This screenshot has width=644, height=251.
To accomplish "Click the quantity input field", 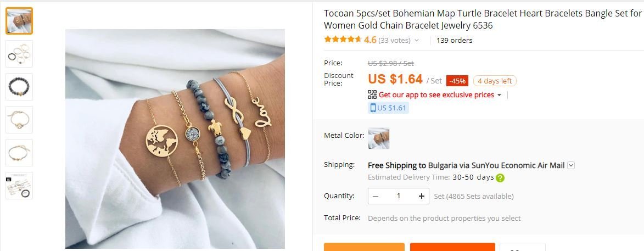I will (399, 196).
